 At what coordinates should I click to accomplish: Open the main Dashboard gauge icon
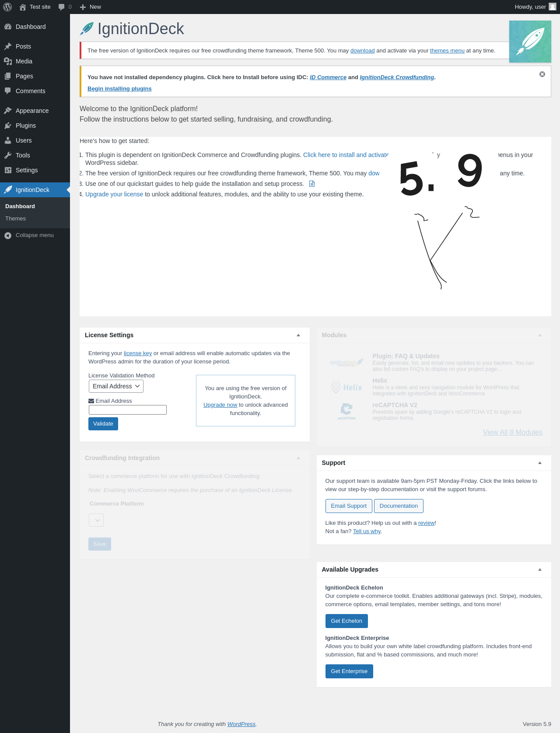(8, 27)
